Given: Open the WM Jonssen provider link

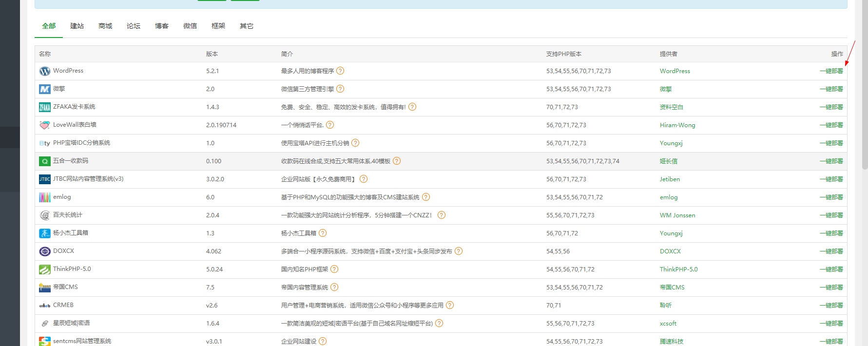Looking at the screenshot, I should coord(677,215).
